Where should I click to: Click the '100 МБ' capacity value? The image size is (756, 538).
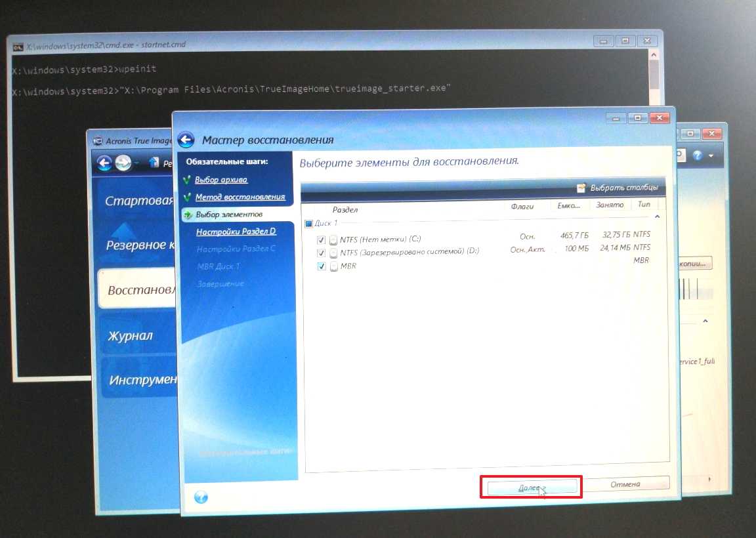(x=577, y=249)
